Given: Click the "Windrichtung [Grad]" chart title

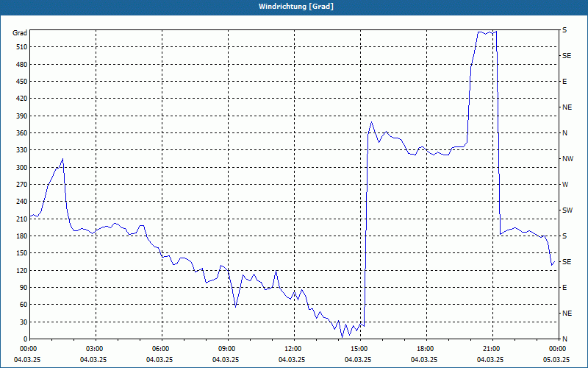Looking at the screenshot, I should coord(296,7).
